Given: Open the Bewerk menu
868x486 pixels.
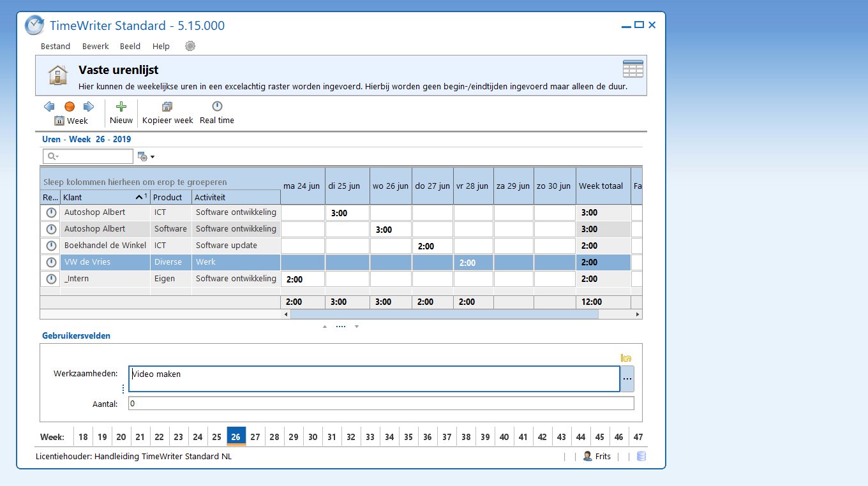Looking at the screenshot, I should 96,47.
